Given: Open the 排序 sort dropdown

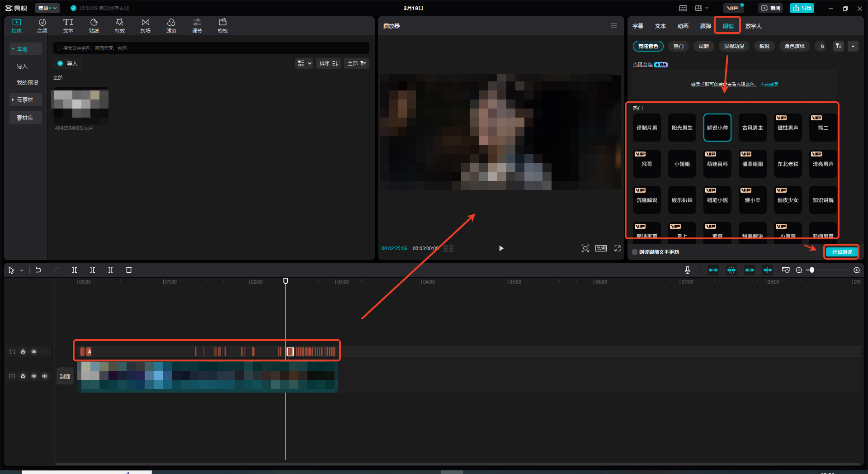Looking at the screenshot, I should (329, 63).
